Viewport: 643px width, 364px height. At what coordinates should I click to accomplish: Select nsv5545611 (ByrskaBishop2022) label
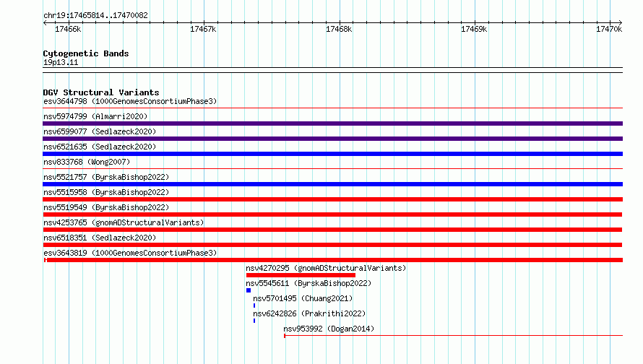[308, 283]
